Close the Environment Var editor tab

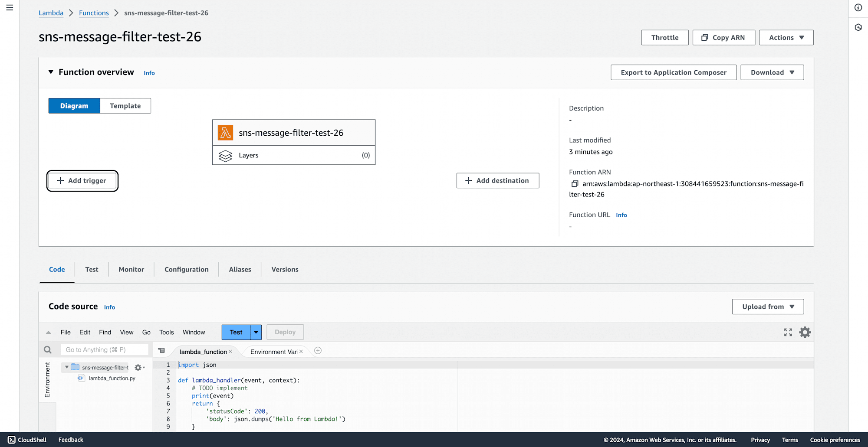301,352
